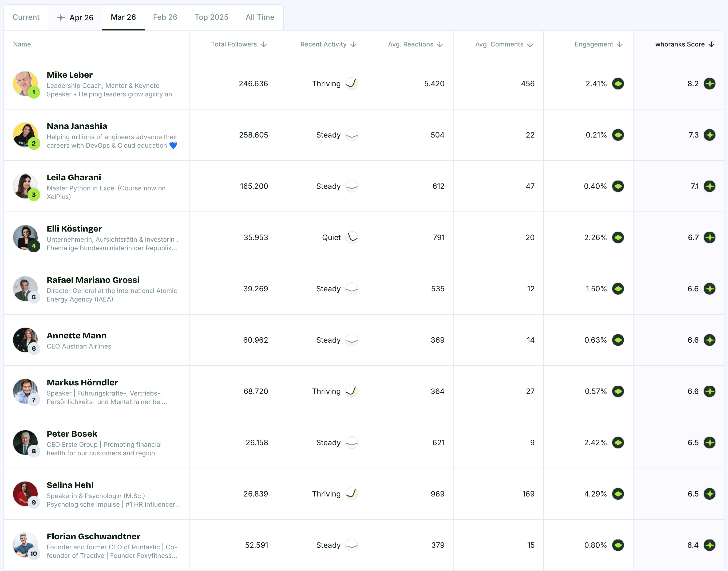
Task: Click Selina Hehl's engagement badge next to 4.29%
Action: 618,494
